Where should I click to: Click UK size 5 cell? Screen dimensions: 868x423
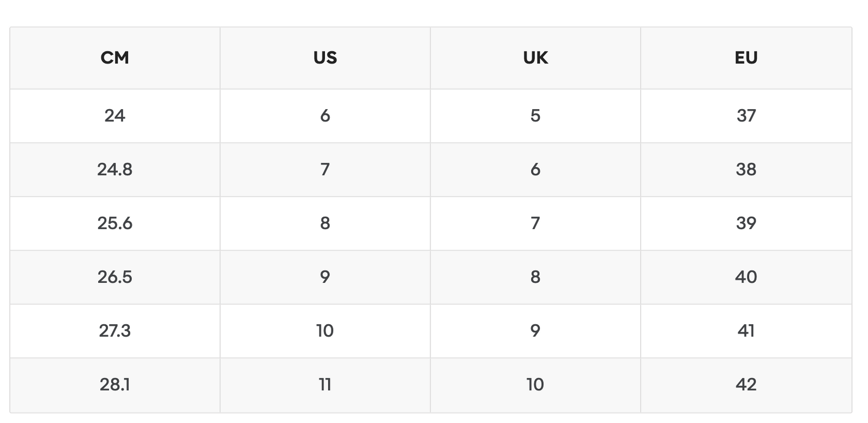coord(535,116)
